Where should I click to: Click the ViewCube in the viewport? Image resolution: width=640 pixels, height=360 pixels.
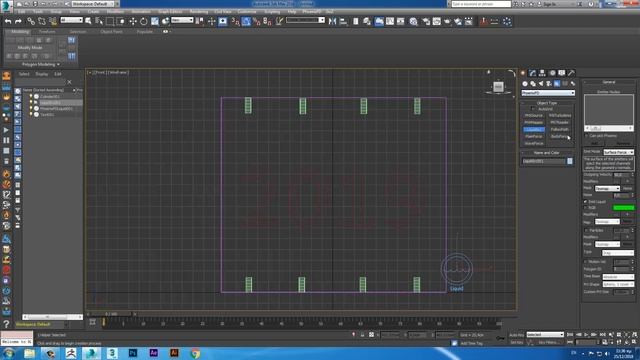(498, 87)
